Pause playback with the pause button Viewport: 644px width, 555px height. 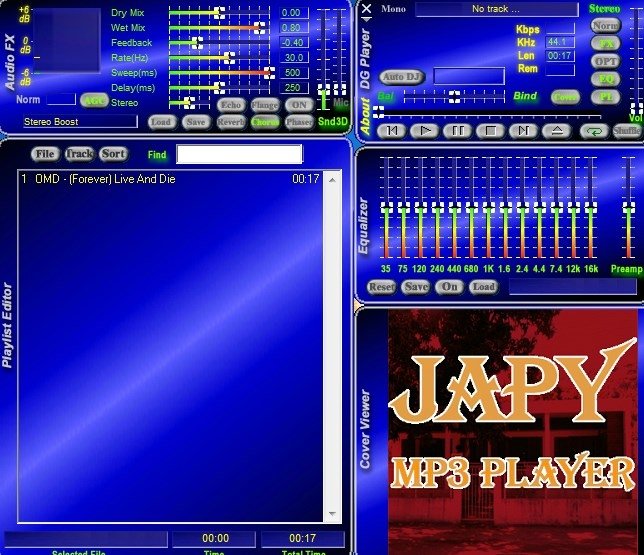click(x=458, y=131)
